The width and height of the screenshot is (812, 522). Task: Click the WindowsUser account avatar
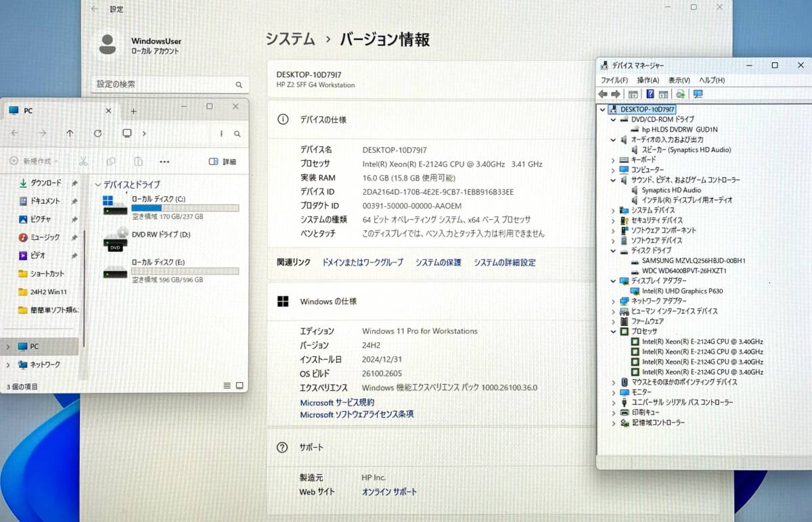(x=108, y=45)
